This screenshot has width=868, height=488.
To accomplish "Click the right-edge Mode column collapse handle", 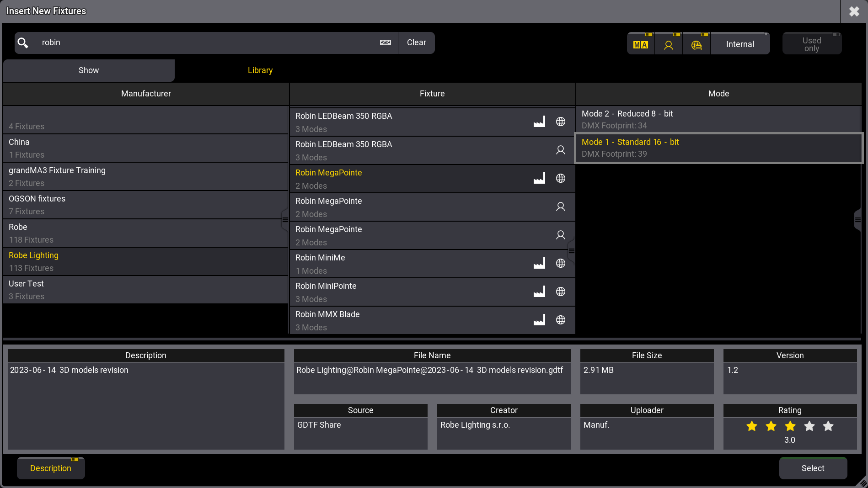I will pos(857,220).
